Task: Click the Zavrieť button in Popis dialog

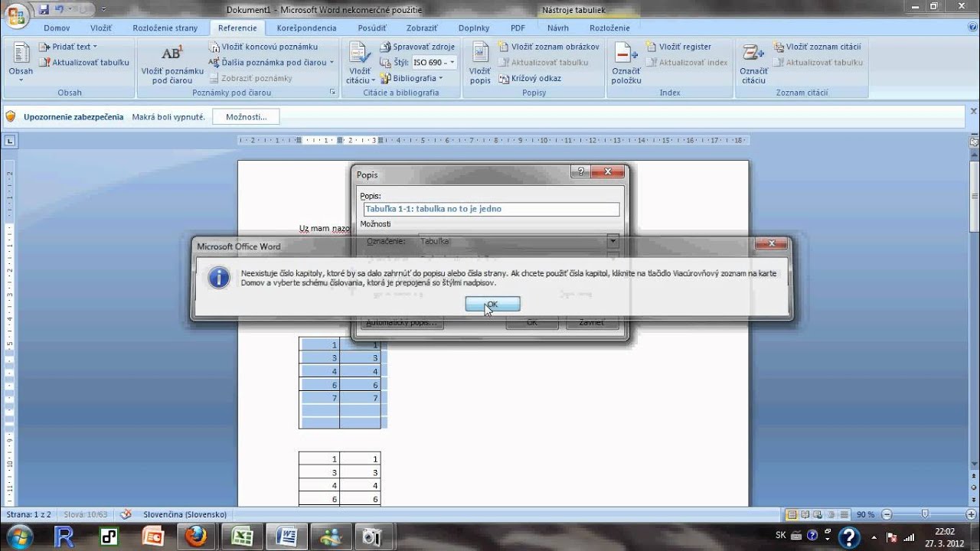Action: tap(591, 322)
